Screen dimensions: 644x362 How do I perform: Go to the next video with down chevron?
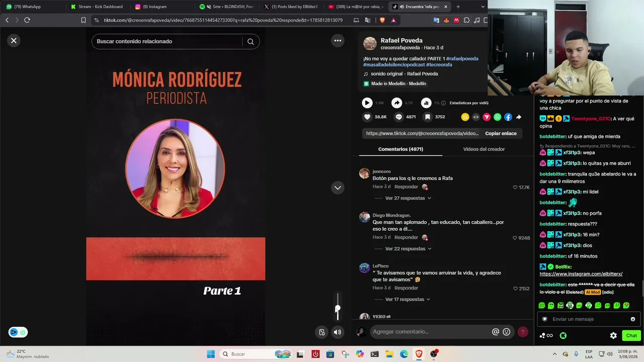click(x=338, y=188)
